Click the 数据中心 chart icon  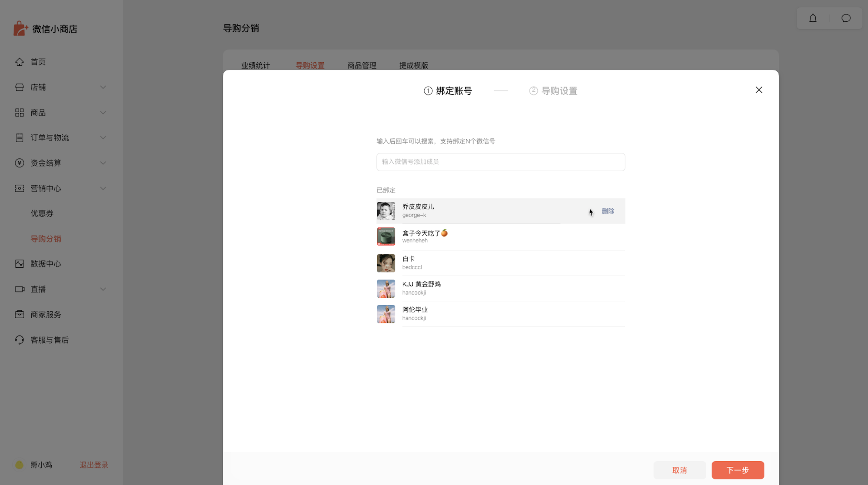(20, 264)
